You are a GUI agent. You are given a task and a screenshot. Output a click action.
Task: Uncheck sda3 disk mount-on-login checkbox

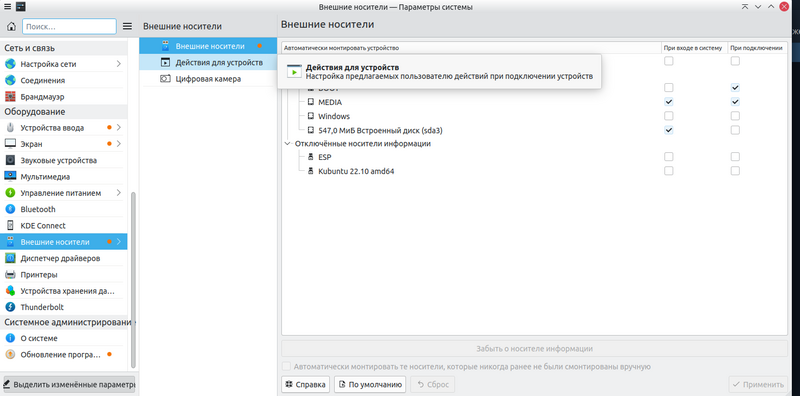coord(668,130)
